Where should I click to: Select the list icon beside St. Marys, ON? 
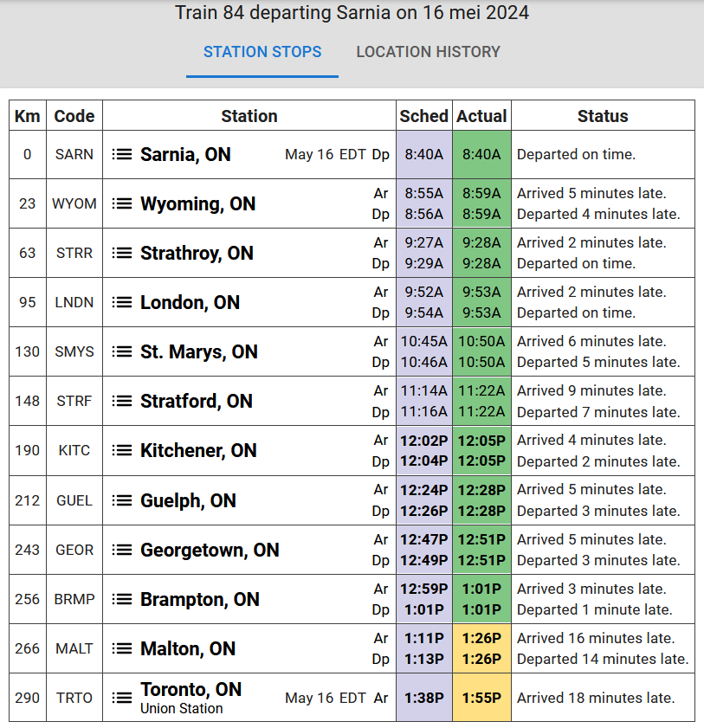122,352
